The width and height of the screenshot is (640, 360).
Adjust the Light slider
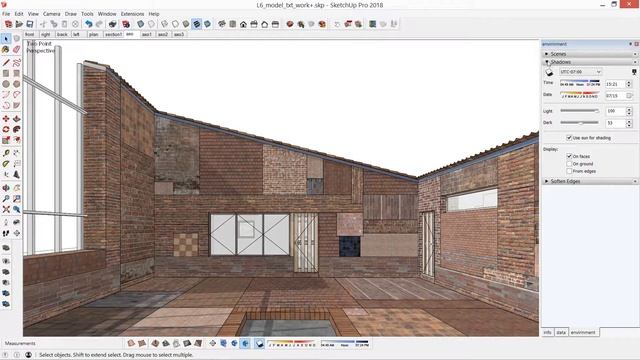tap(580, 111)
